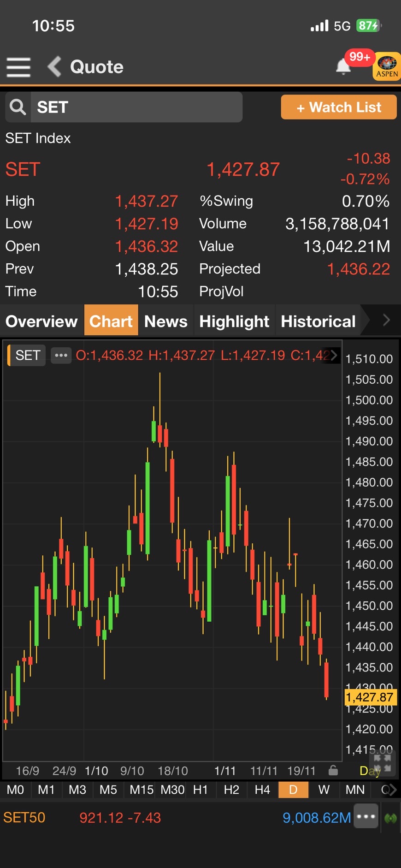This screenshot has width=401, height=868.
Task: Select the M5 timeframe
Action: pyautogui.click(x=108, y=790)
